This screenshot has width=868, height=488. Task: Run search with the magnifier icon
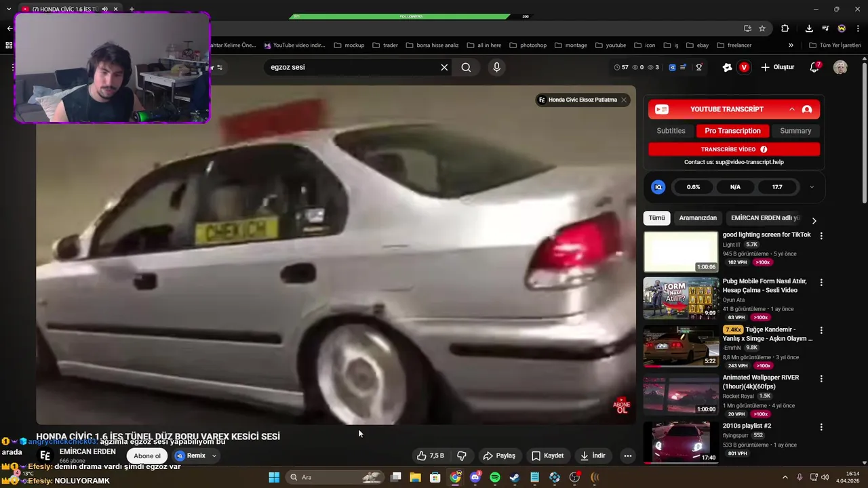tap(466, 67)
